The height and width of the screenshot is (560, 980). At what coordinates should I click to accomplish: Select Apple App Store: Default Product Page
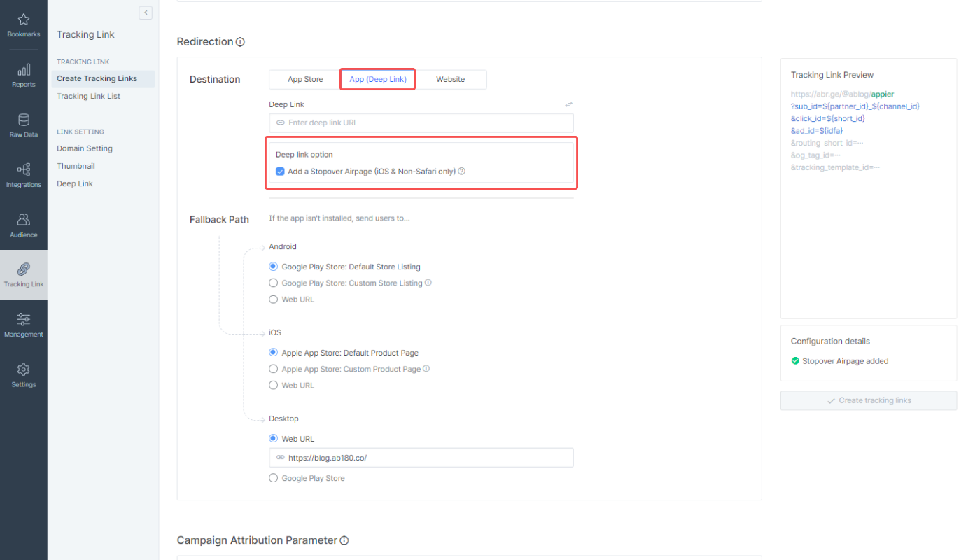tap(274, 353)
